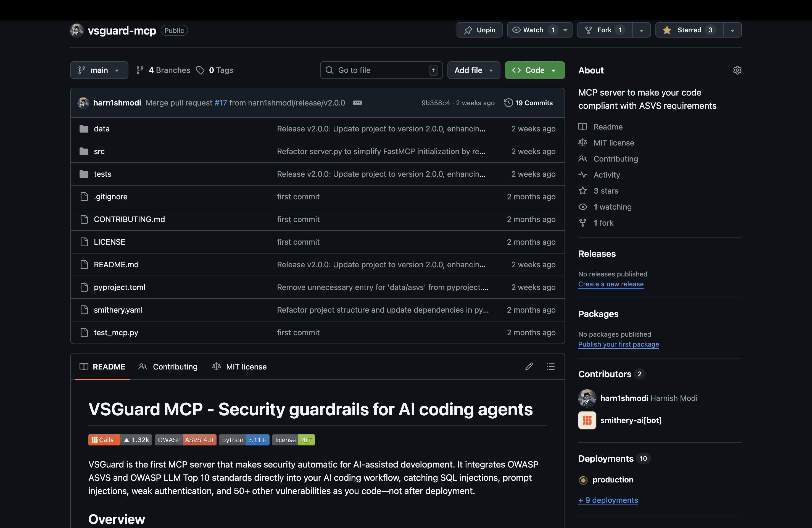Expand commit message ellipsis icon
The width and height of the screenshot is (812, 528).
click(357, 103)
